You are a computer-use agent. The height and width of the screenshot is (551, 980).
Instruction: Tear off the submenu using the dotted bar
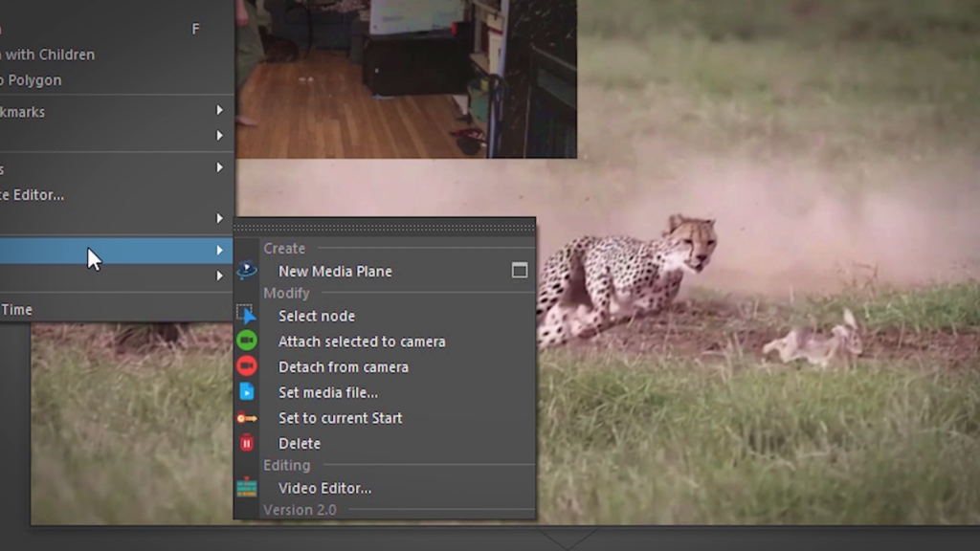385,226
